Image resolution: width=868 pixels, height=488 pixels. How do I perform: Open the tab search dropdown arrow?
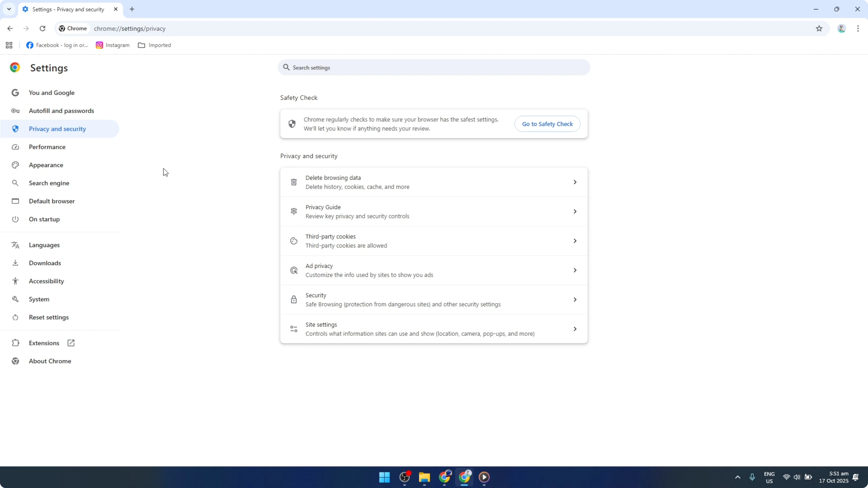click(9, 9)
